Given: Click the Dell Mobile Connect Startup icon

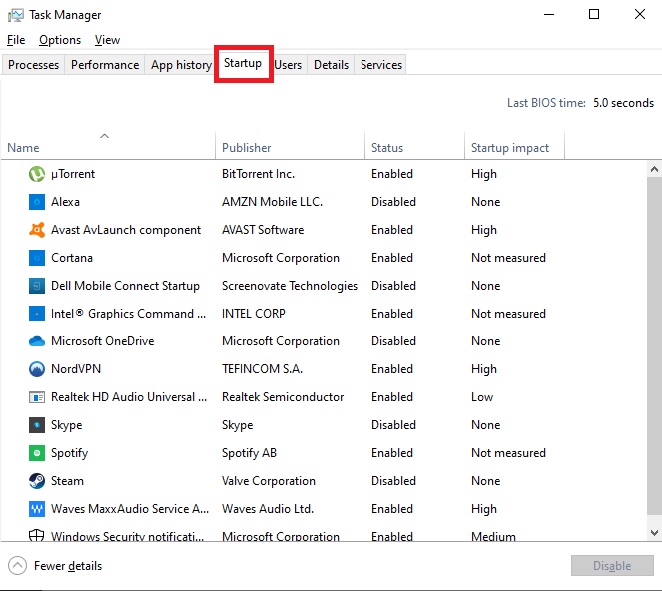Looking at the screenshot, I should [x=37, y=286].
